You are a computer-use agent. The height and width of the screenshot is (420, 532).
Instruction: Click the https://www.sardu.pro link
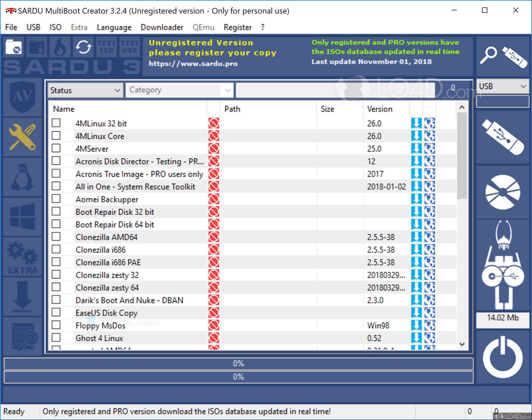pos(193,64)
